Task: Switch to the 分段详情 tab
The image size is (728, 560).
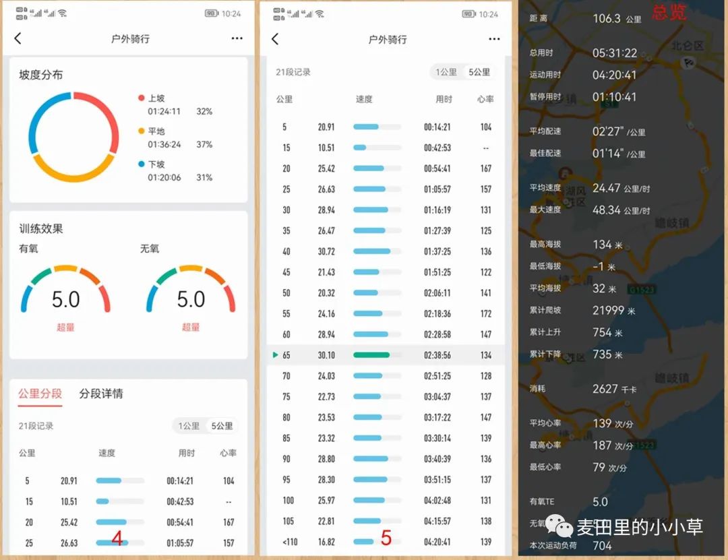Action: tap(100, 394)
